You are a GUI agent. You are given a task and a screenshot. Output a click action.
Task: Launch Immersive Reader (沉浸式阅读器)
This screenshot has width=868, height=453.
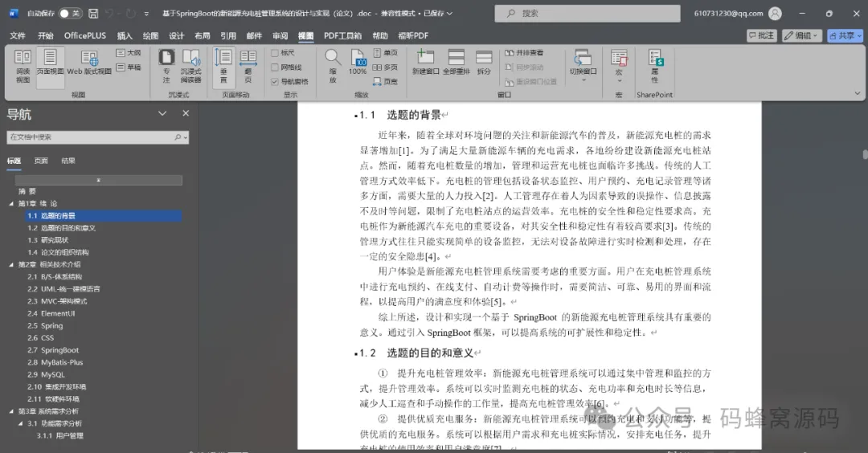191,67
